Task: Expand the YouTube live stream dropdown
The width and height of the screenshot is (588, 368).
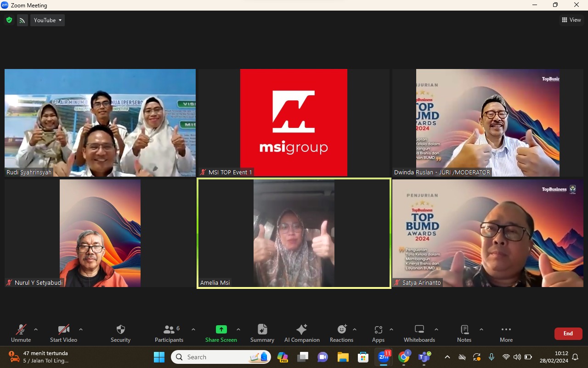Action: (x=47, y=20)
